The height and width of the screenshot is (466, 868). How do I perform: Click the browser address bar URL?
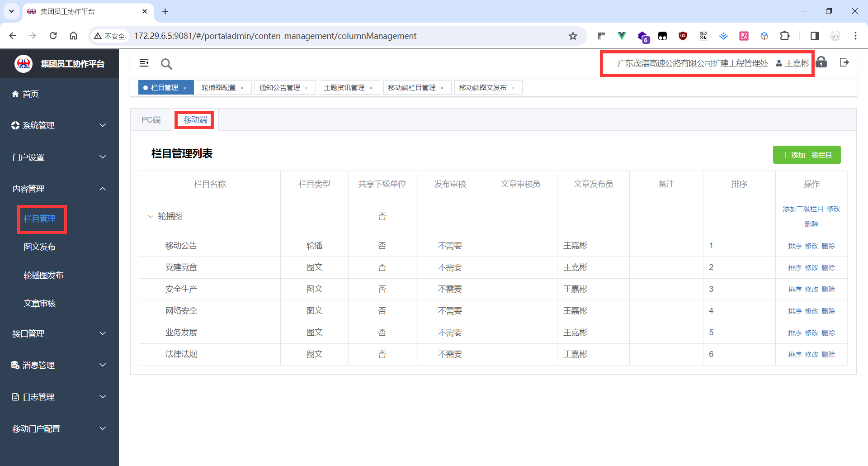(x=275, y=36)
